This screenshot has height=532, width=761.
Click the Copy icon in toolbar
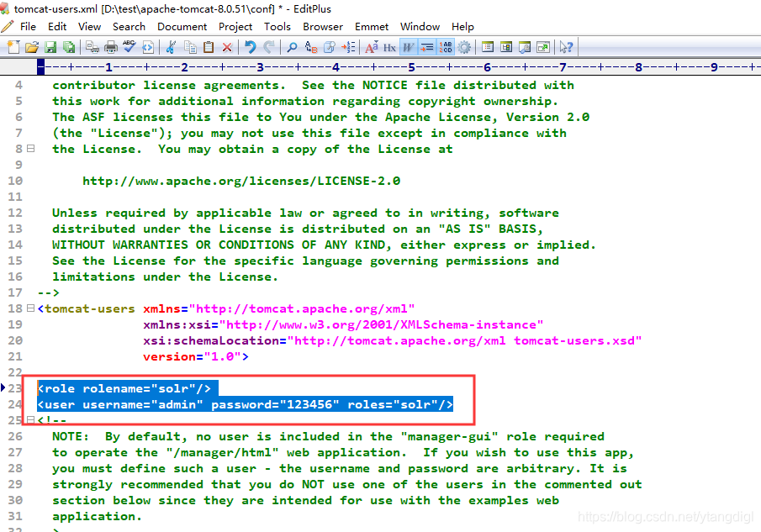[x=190, y=47]
